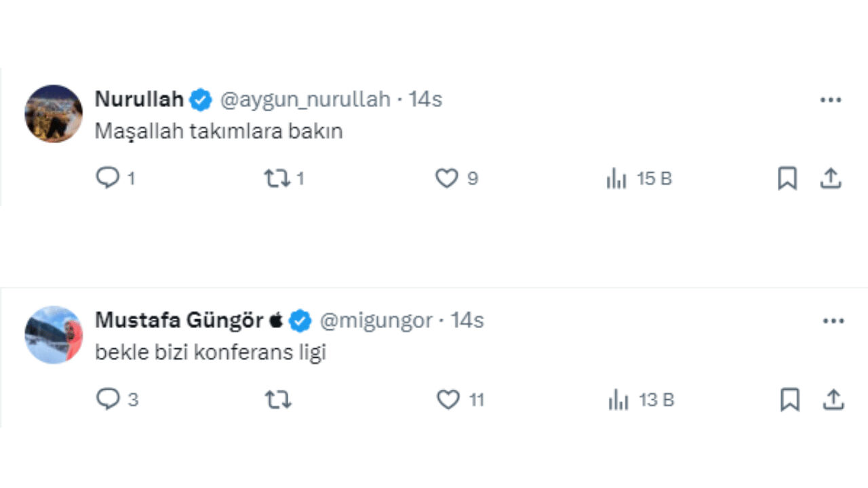The image size is (868, 488).
Task: Open more options on Mustafa Güngör's tweet
Action: coord(833,321)
